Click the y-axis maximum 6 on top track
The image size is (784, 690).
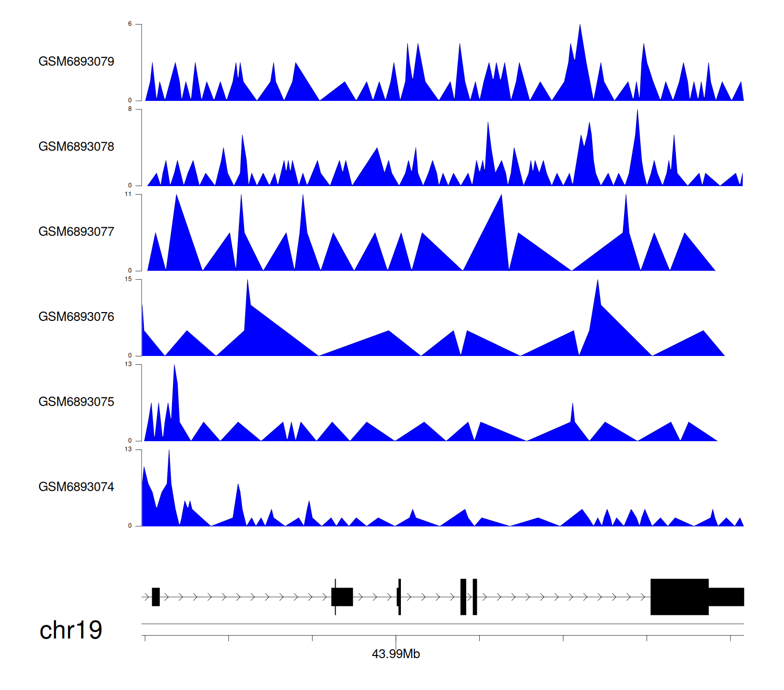(x=130, y=24)
